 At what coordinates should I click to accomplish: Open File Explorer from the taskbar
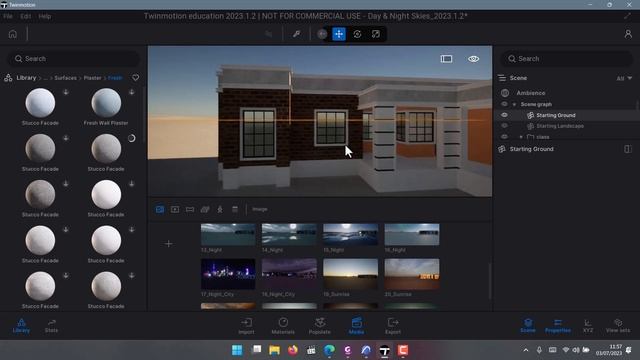pyautogui.click(x=274, y=350)
